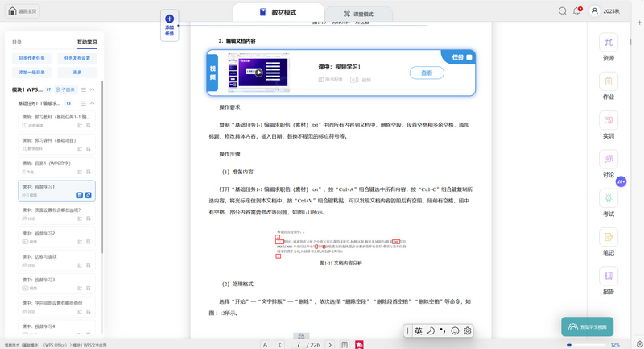Click the plus icon to add task

pyautogui.click(x=169, y=19)
